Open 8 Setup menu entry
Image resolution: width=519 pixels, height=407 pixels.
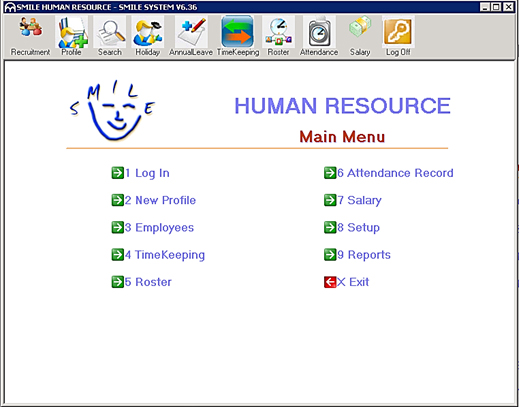click(x=352, y=228)
